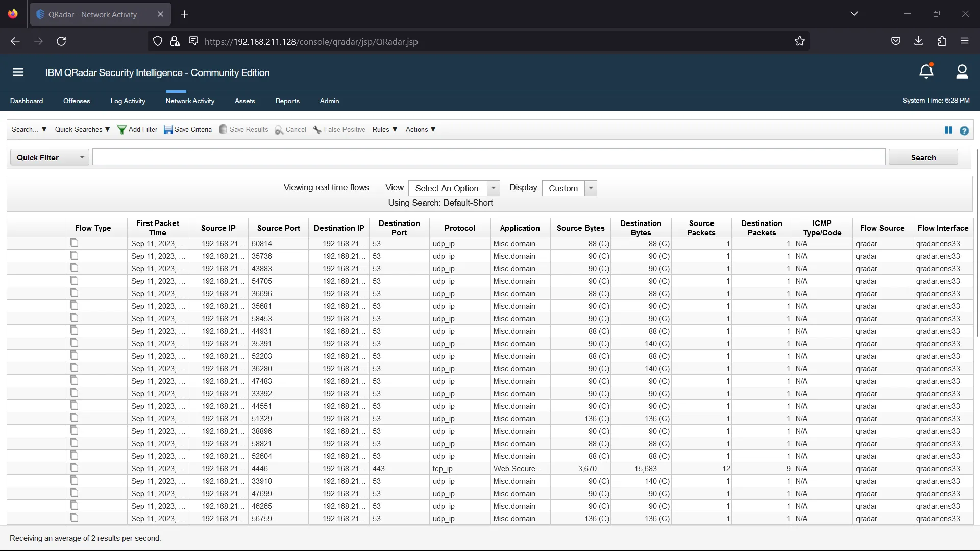Save page to Pocket
Viewport: 980px width, 551px height.
click(x=895, y=41)
